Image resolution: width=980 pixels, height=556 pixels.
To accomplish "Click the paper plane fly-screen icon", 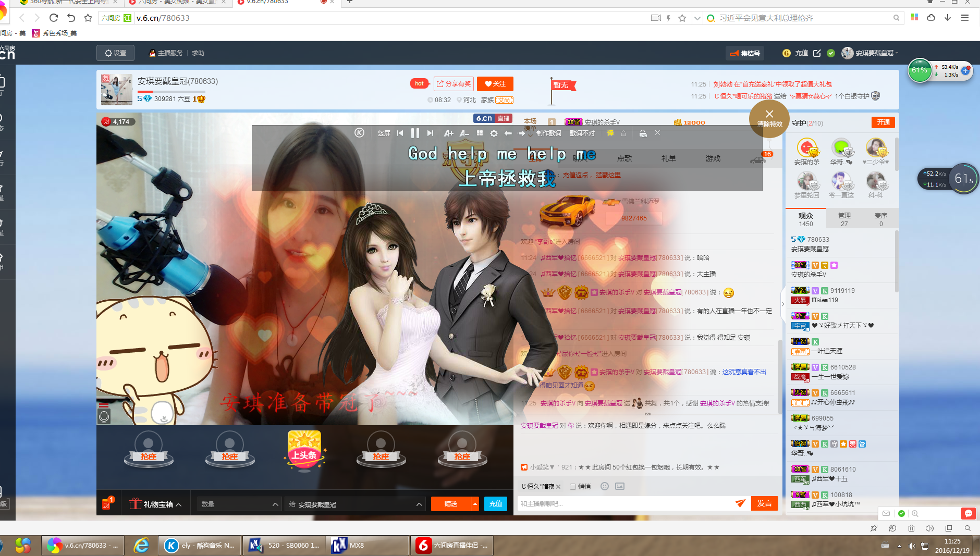I will tap(740, 503).
